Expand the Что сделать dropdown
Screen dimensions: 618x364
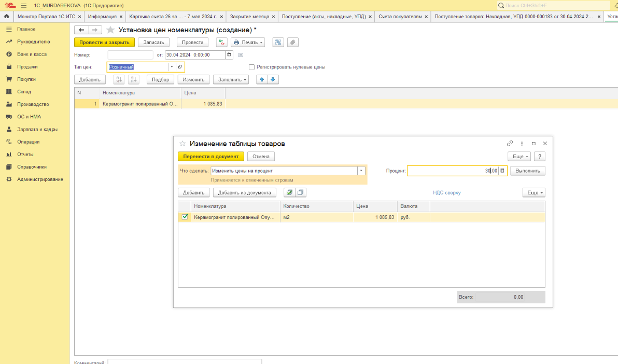click(x=361, y=171)
